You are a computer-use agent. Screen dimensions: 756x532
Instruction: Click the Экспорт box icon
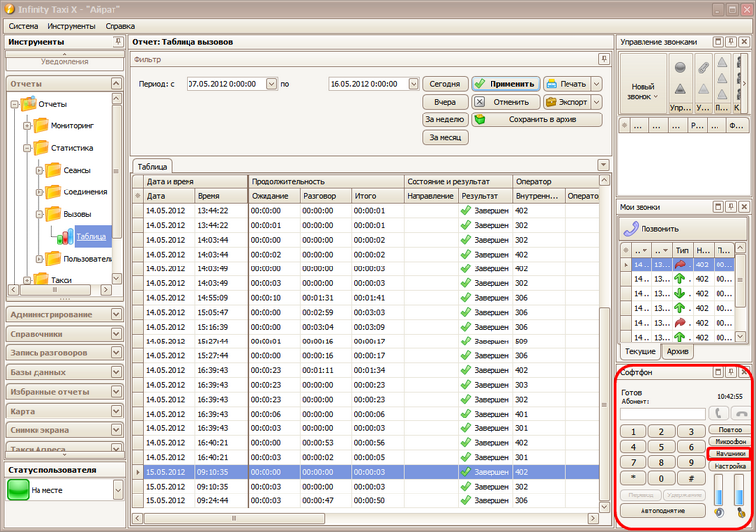[x=551, y=102]
